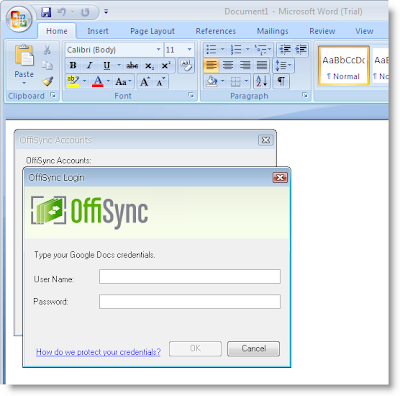400x396 pixels.
Task: Open the Calibri (Body) font name dropdown
Action: point(159,50)
